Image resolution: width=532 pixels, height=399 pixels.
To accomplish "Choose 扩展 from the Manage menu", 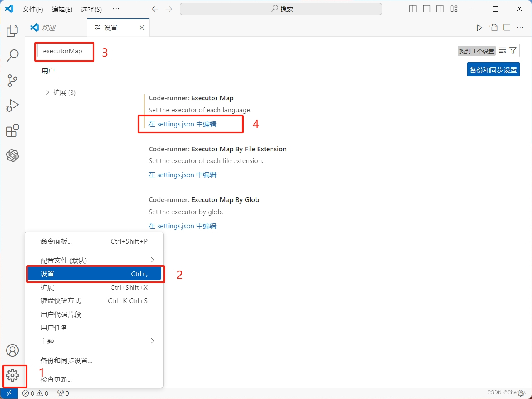I will pos(94,287).
